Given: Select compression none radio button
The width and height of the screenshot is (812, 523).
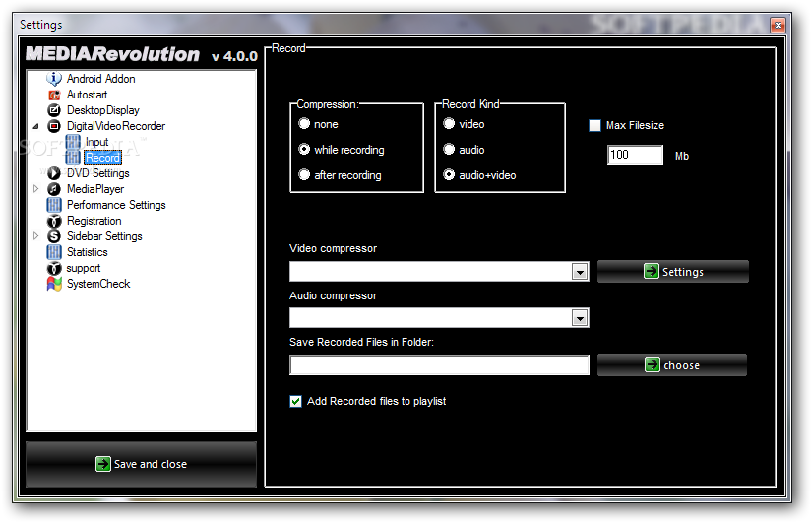Looking at the screenshot, I should coord(304,124).
